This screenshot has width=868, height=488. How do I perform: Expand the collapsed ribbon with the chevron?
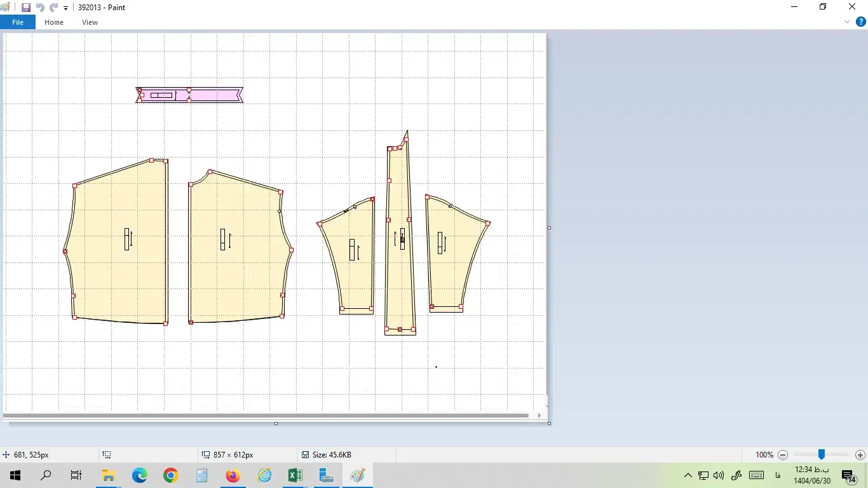(x=846, y=22)
